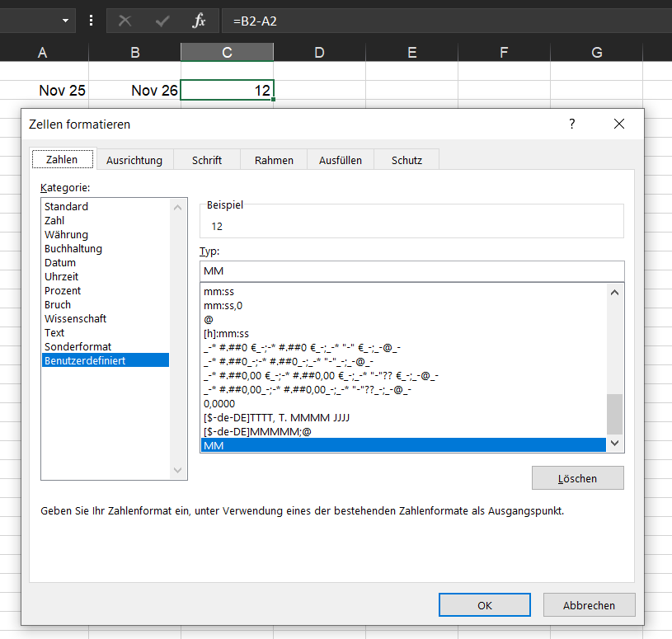Select the Datum category

[106, 263]
